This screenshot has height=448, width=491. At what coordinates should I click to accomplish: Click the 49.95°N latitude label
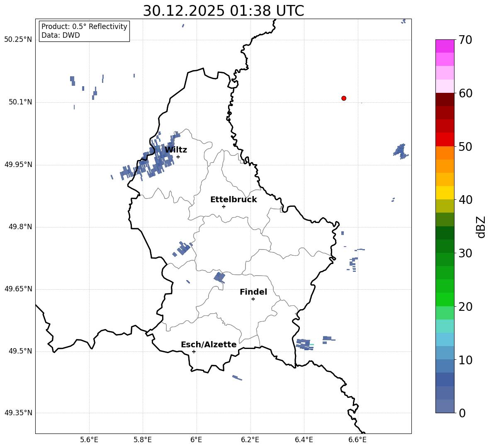click(18, 165)
